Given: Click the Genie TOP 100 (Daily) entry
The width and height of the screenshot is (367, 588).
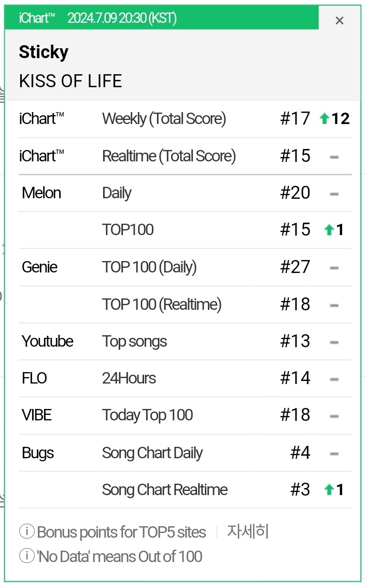Looking at the screenshot, I should click(149, 267).
